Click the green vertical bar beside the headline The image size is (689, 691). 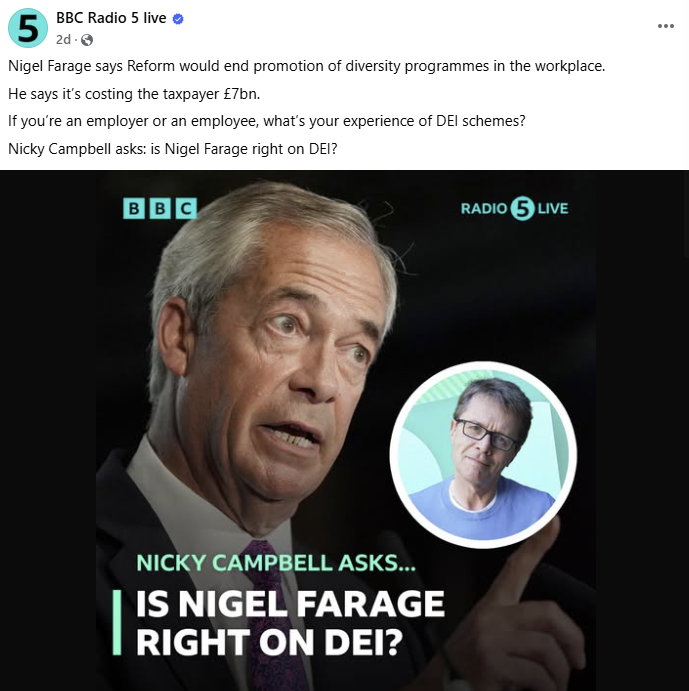point(117,623)
